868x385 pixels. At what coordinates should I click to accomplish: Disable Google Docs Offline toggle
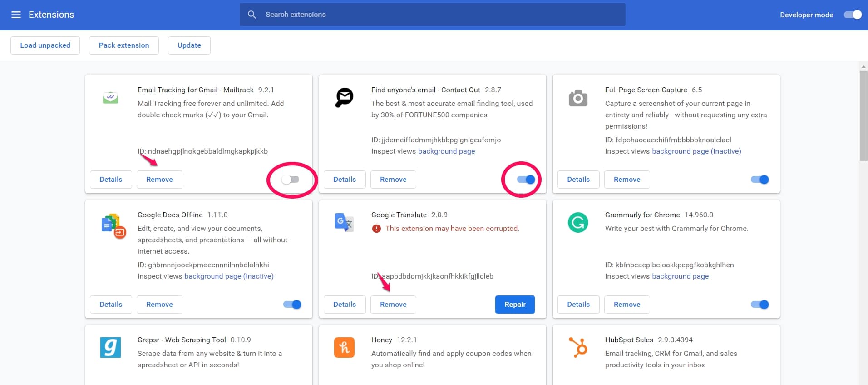point(292,305)
